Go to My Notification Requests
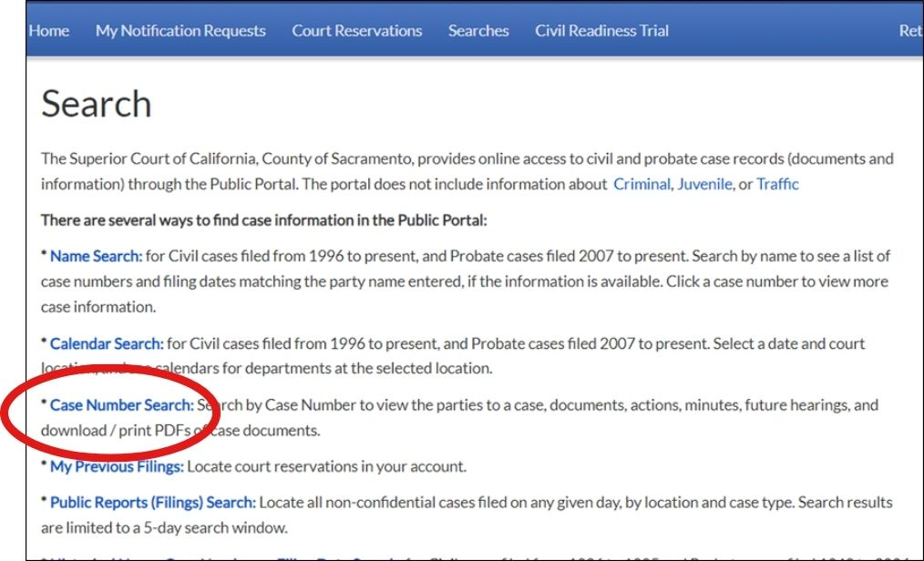Screen dimensions: 924x561 [x=180, y=31]
